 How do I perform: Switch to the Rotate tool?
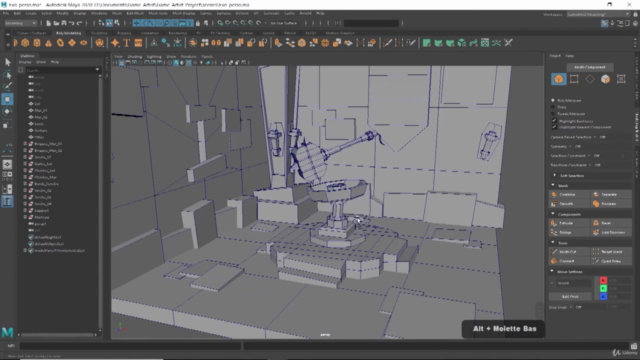coord(7,111)
